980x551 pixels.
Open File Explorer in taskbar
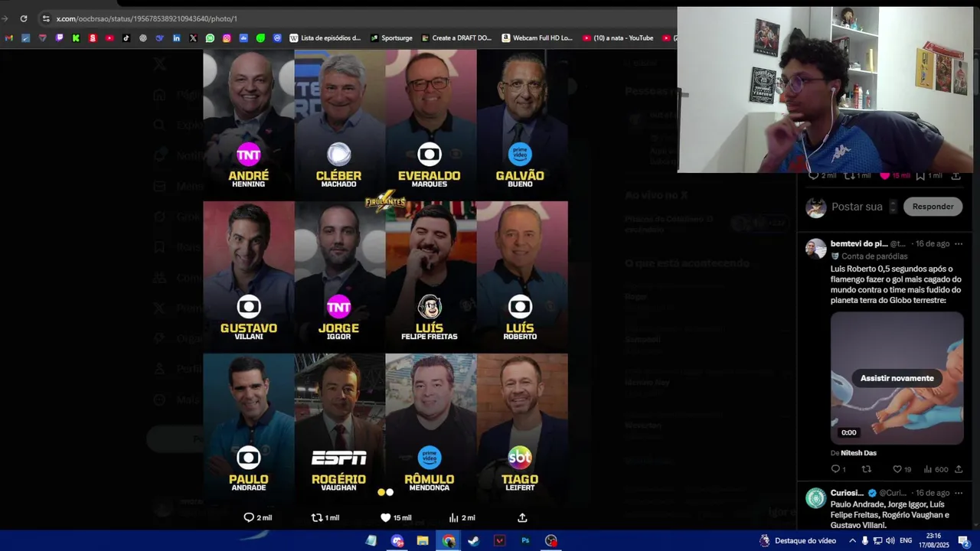pos(423,541)
